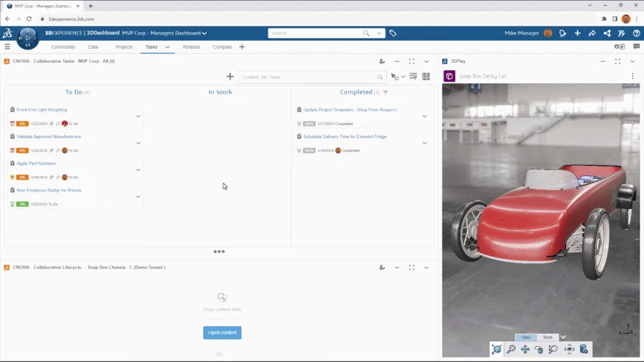This screenshot has width=644, height=362.
Task: Expand the Front End Light Weighting task
Action: 138,116
